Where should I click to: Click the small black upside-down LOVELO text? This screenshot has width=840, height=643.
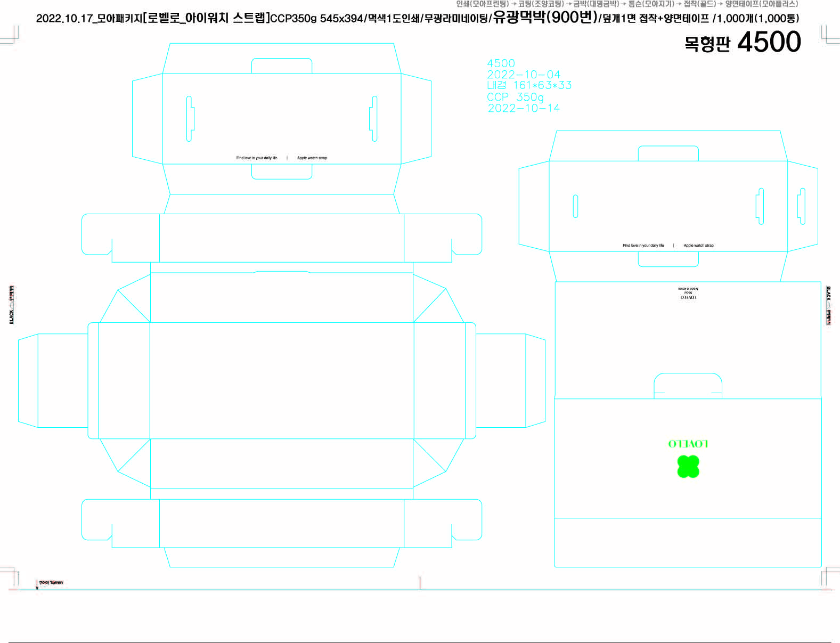688,297
